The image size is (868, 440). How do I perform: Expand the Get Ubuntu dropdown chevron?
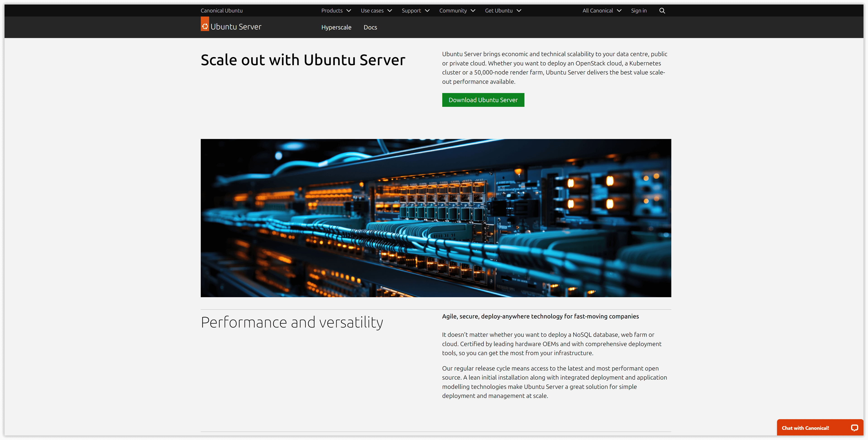tap(519, 10)
